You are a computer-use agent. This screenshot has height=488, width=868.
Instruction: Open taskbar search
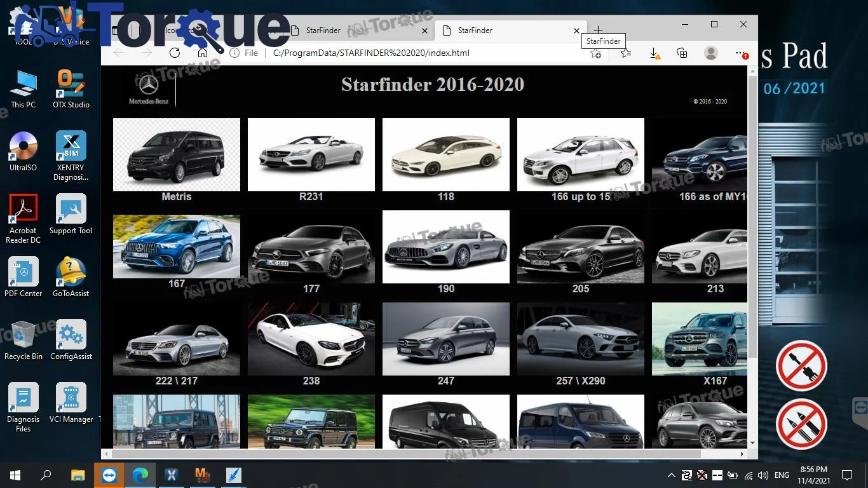pos(46,475)
